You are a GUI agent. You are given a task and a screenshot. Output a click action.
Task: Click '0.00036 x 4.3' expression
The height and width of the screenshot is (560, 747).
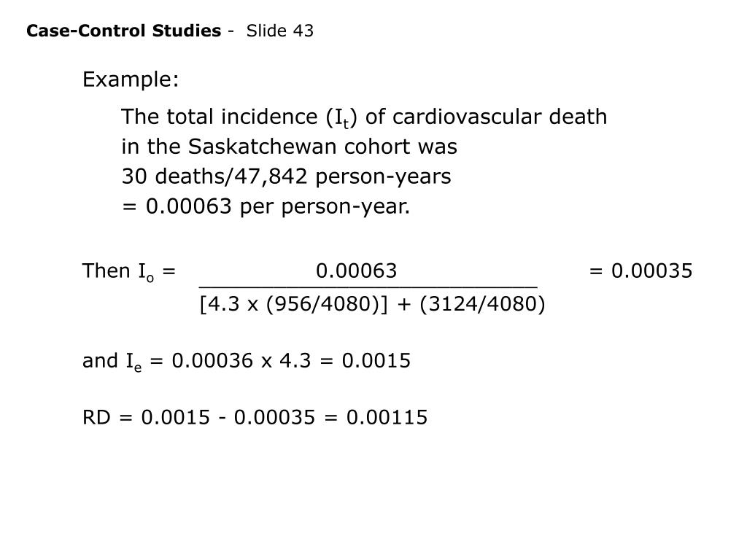tap(241, 360)
